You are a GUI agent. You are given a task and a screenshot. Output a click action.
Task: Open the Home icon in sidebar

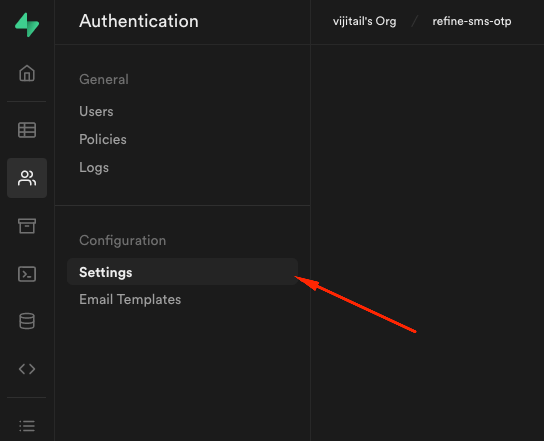pos(27,73)
